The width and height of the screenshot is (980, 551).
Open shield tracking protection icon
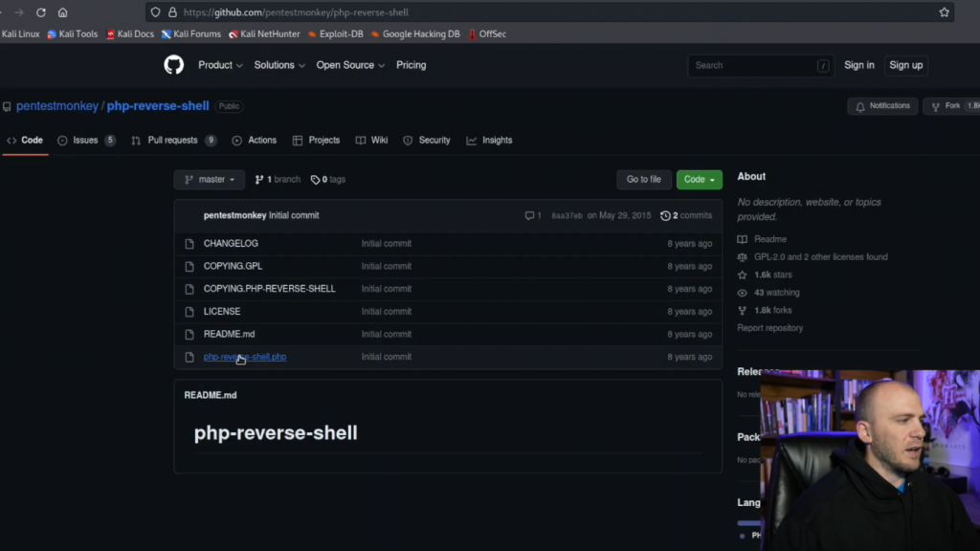(x=156, y=12)
